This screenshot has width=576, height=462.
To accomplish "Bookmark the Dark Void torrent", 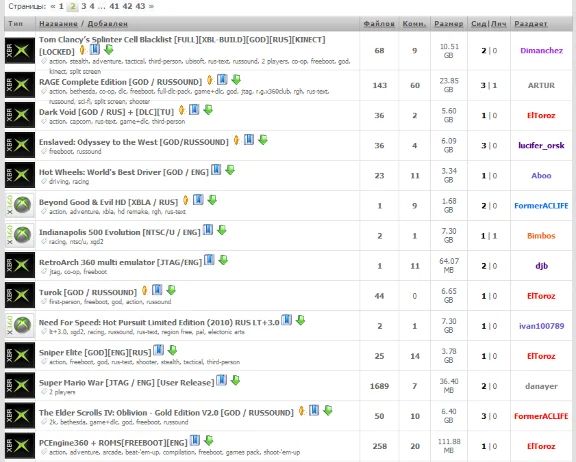I will 194,109.
